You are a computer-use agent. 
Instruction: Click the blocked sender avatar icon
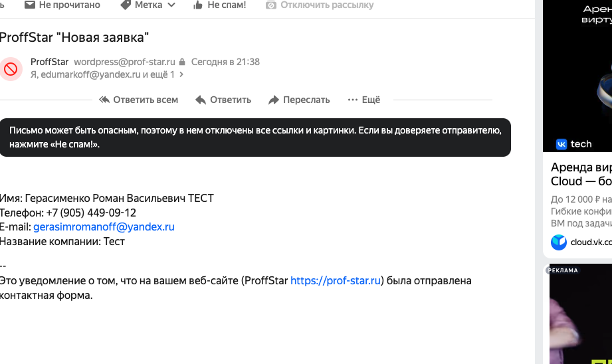tap(11, 68)
